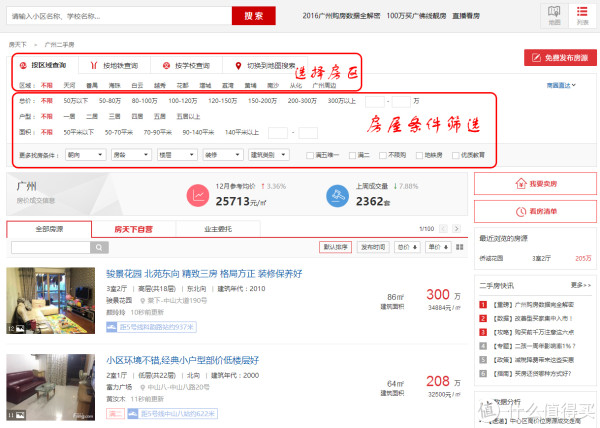Click the 我要卖房 button

[535, 184]
